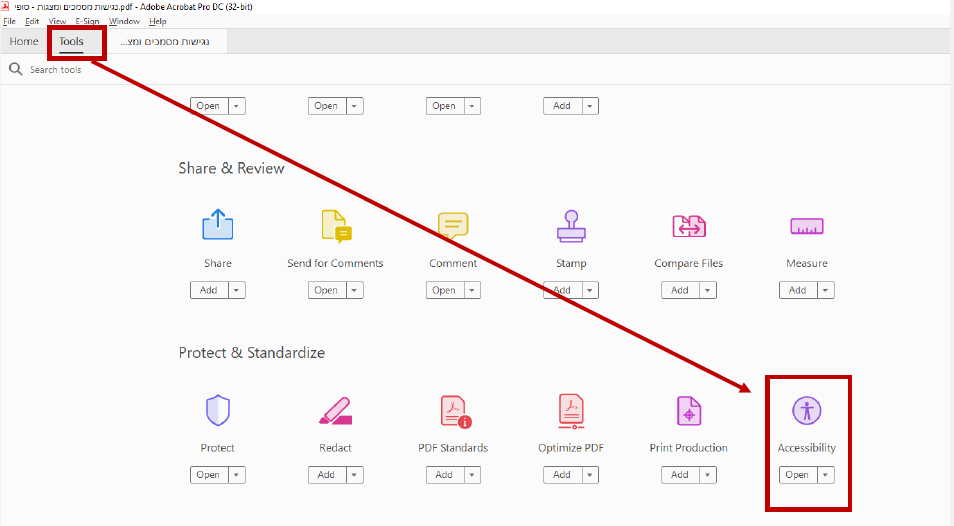Expand dropdown arrow under Compare Files

coord(708,290)
